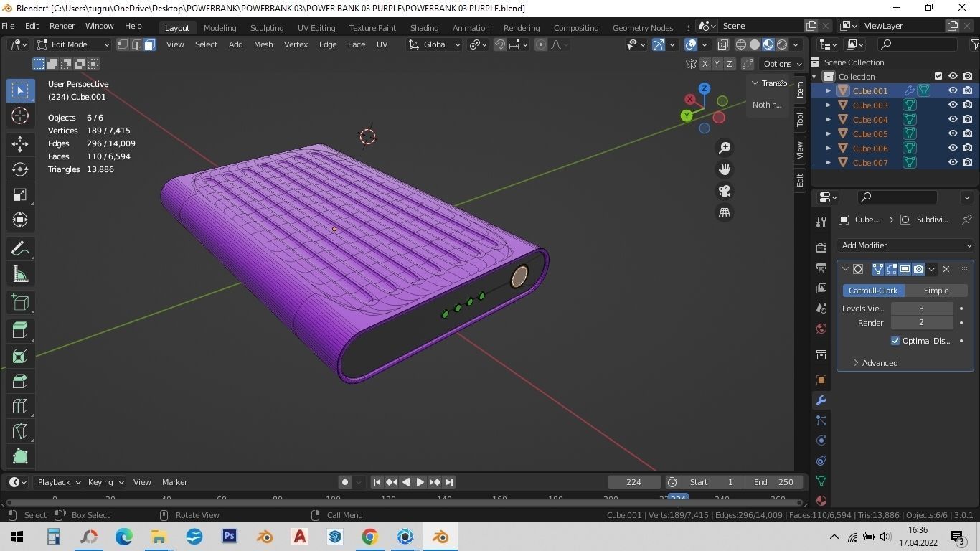This screenshot has width=980, height=551.
Task: Open the Modifier properties wrench tab
Action: pyautogui.click(x=821, y=400)
